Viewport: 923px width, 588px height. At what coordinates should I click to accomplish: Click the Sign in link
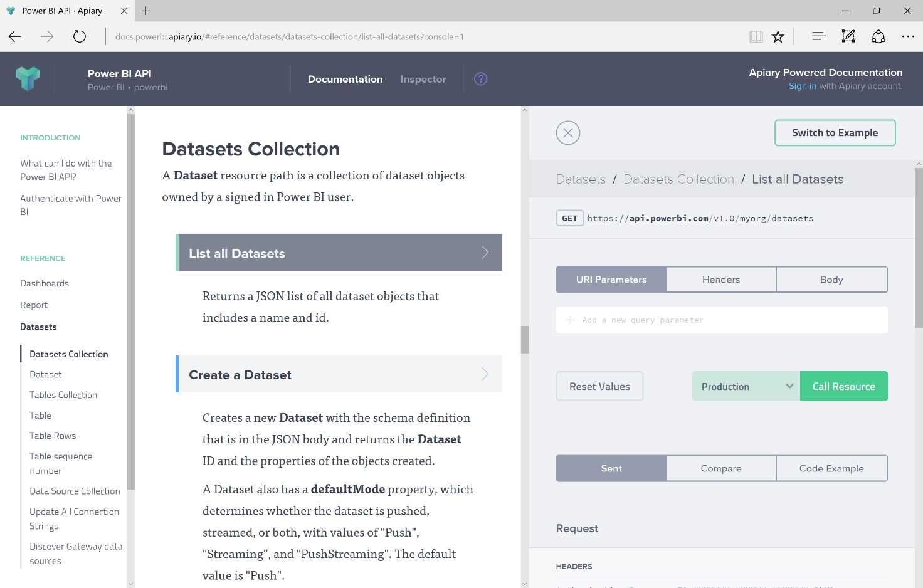pos(802,86)
